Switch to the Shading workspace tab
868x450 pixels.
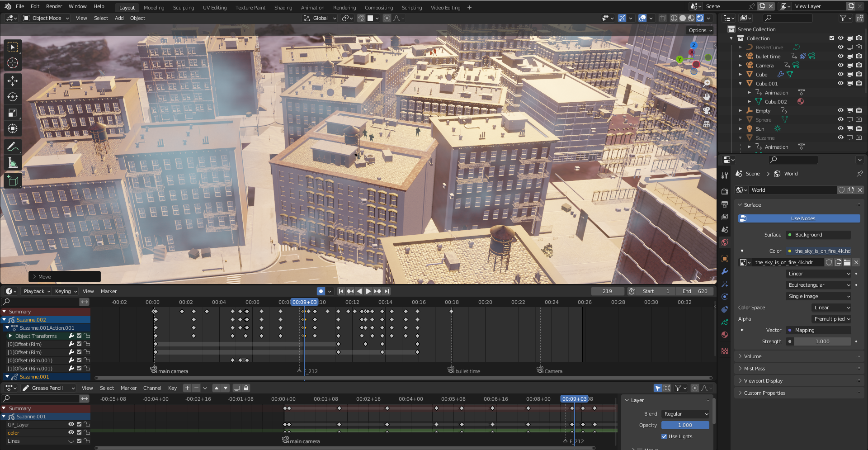pyautogui.click(x=283, y=8)
